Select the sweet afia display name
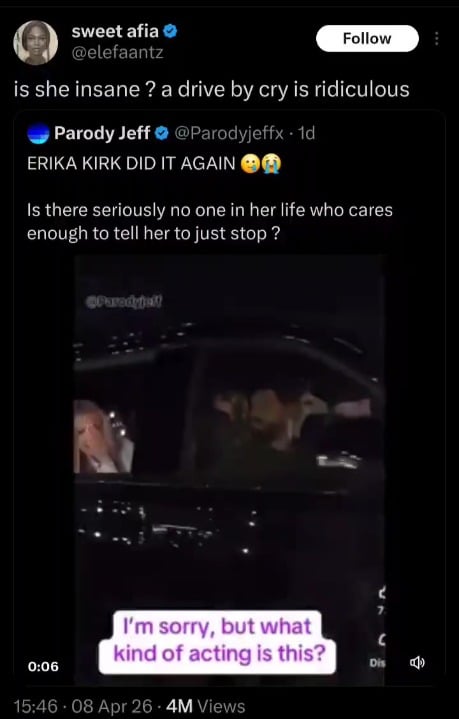 coord(115,32)
